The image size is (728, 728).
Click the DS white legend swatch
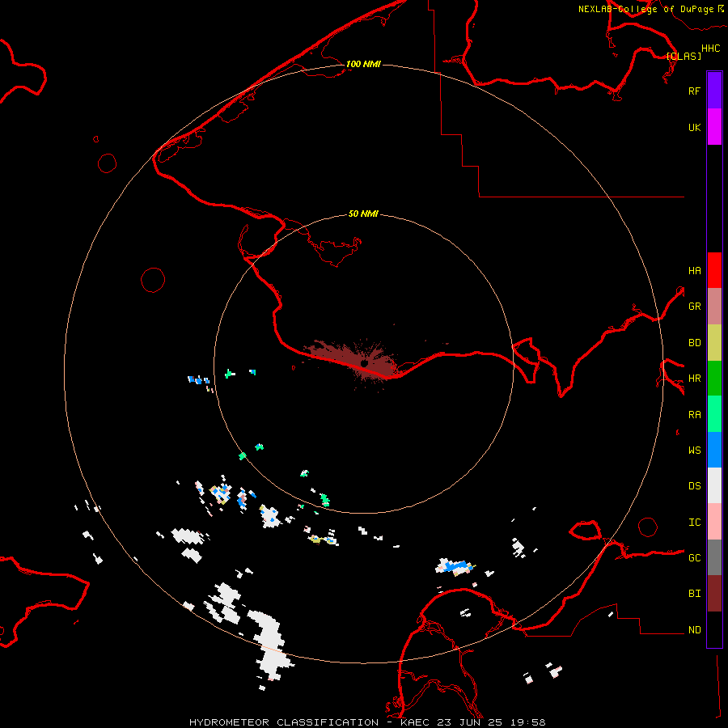pos(714,485)
